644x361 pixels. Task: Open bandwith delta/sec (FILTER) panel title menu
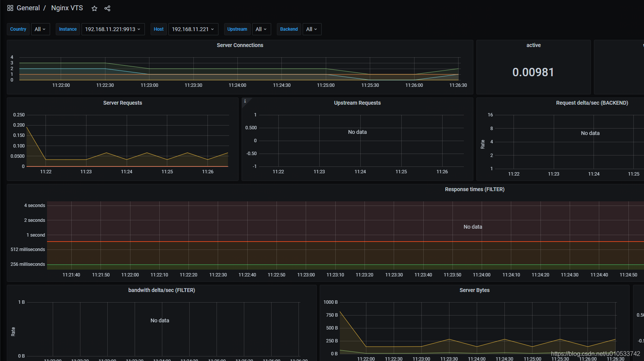(x=162, y=290)
